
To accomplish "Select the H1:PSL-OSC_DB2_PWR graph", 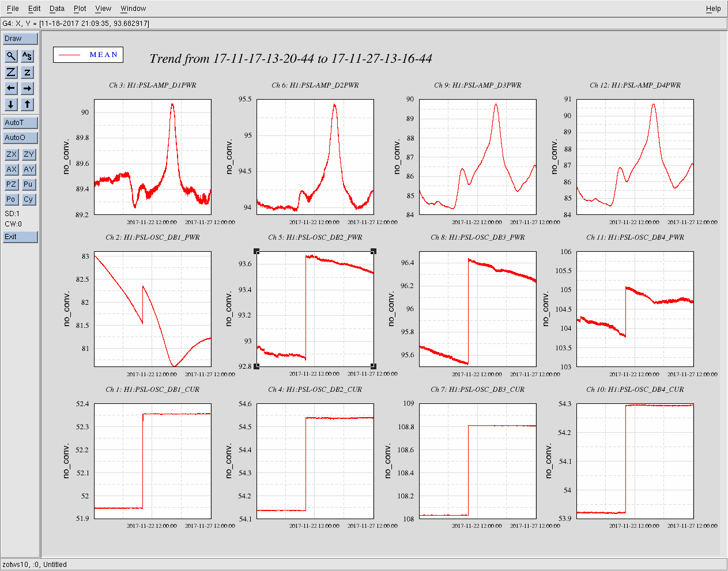I will click(315, 309).
